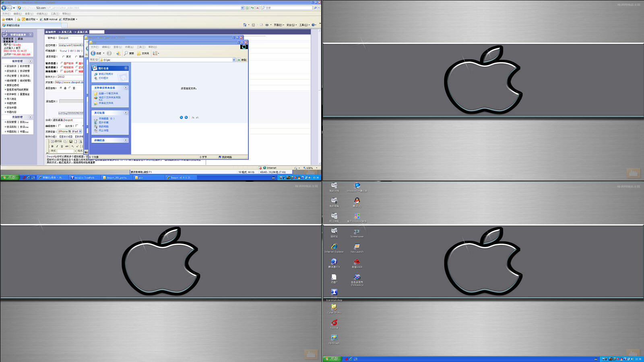Open the Internet Explorer desktop icon

334,248
